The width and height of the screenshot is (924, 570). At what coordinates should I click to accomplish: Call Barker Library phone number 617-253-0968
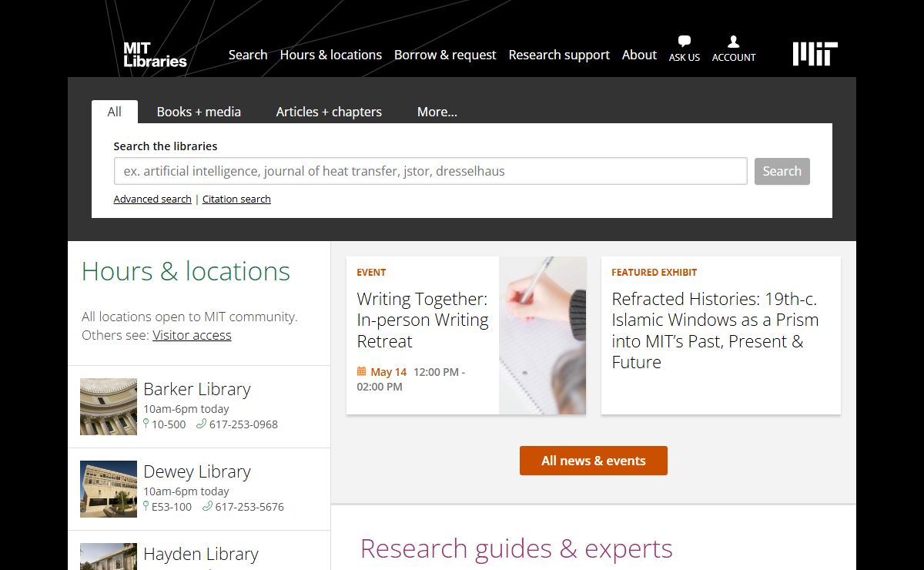pos(243,424)
